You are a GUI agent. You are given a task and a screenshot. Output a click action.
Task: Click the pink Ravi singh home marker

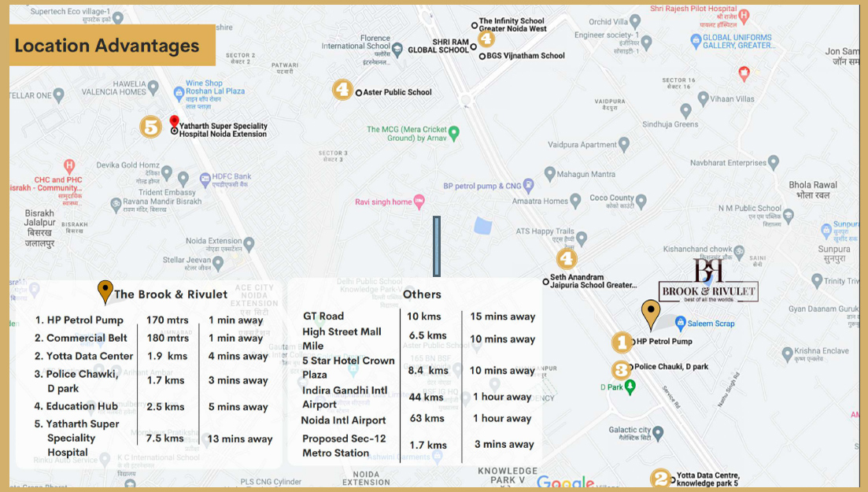(x=419, y=202)
